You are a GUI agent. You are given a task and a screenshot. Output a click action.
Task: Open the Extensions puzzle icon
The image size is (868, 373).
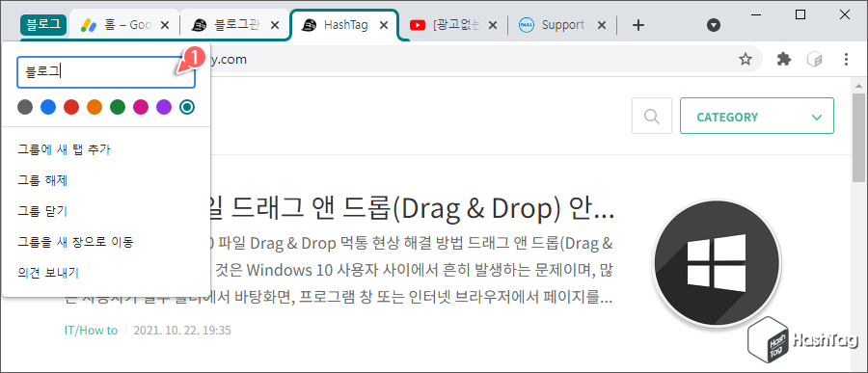(784, 59)
